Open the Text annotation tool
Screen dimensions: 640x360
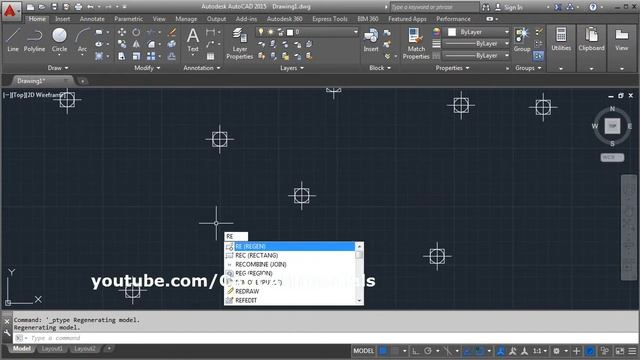click(x=193, y=40)
